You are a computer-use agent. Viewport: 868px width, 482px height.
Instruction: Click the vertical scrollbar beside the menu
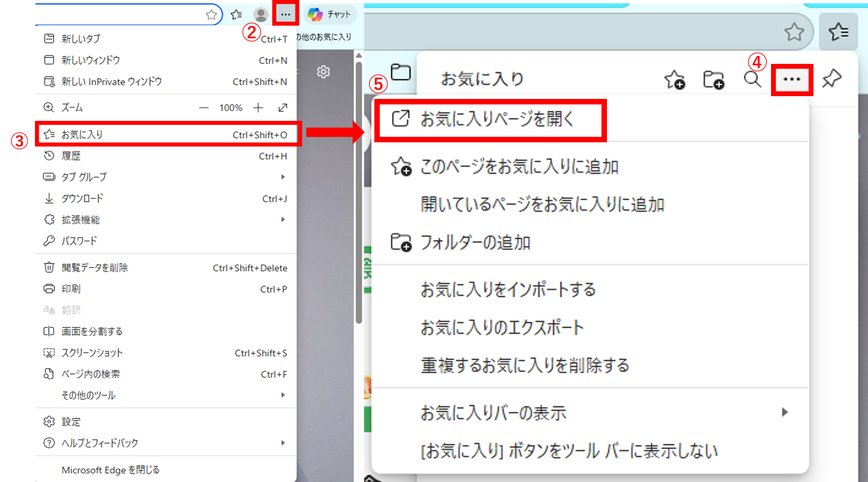(358, 187)
